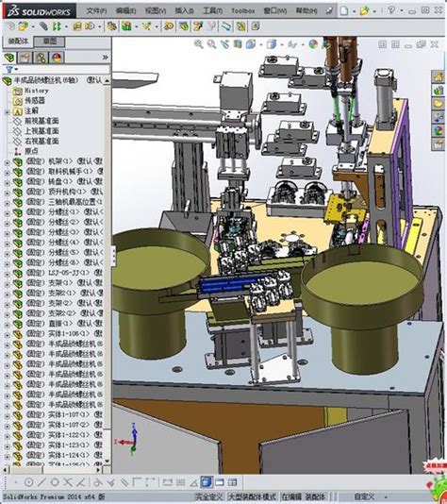Click the Section View icon
Screen dimensions: 447x504
click(x=238, y=43)
